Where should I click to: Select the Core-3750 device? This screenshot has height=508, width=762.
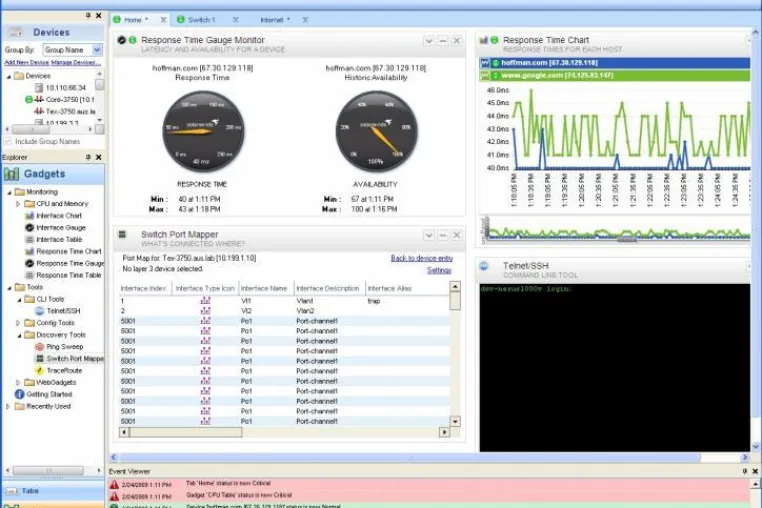(x=69, y=100)
